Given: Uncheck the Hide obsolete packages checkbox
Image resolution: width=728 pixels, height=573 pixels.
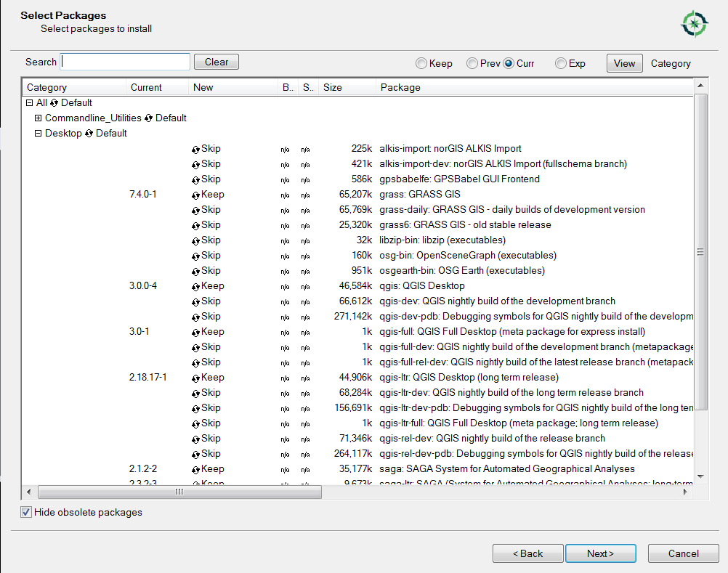Looking at the screenshot, I should pyautogui.click(x=26, y=512).
